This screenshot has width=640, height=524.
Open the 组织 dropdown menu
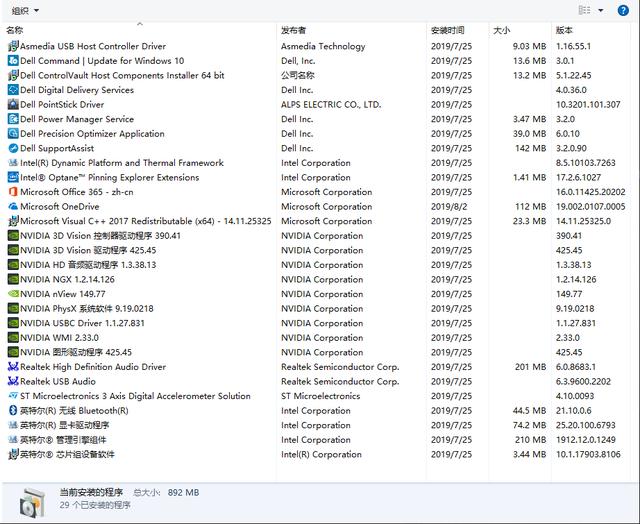(25, 11)
